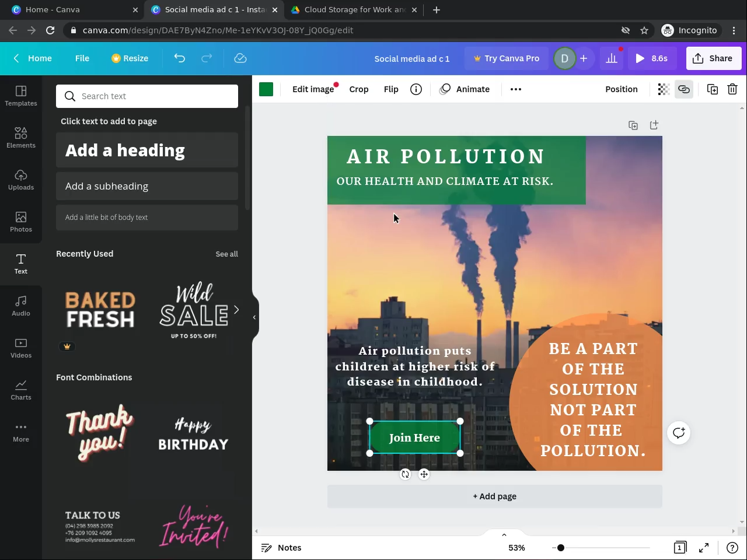Select the You're Invited font combination

click(194, 527)
